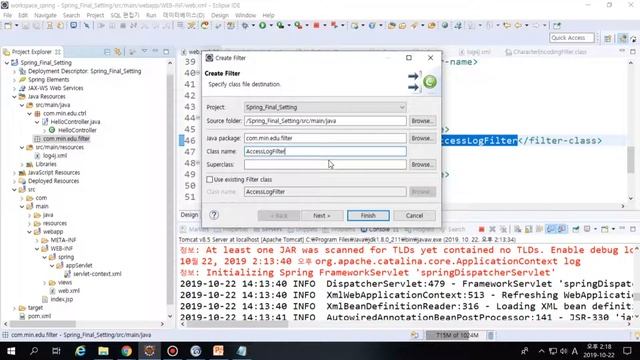Screen dimensions: 640x360
Task: Click the Task View taskbar icon
Action: click(x=56, y=351)
